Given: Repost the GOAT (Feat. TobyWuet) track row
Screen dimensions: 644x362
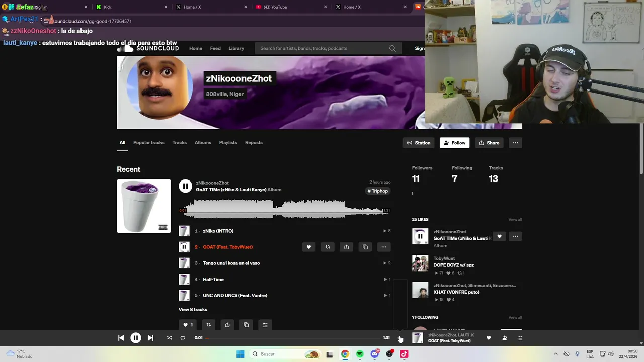Looking at the screenshot, I should point(328,247).
